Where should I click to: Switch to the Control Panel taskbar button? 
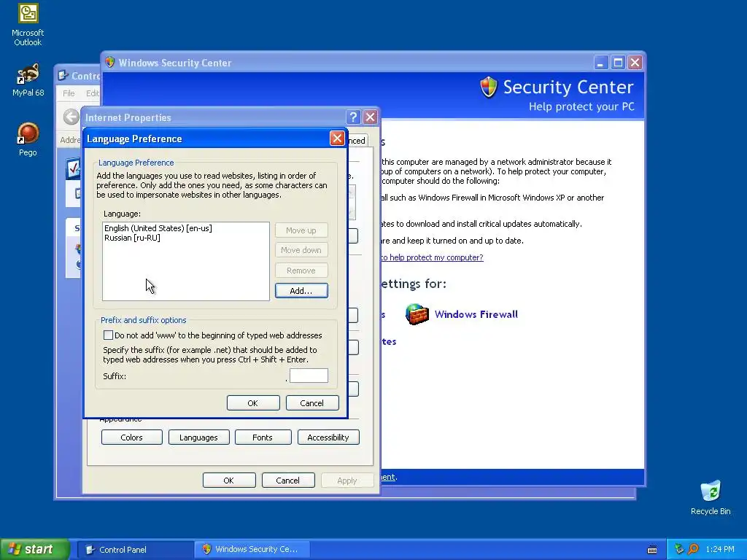(x=135, y=550)
